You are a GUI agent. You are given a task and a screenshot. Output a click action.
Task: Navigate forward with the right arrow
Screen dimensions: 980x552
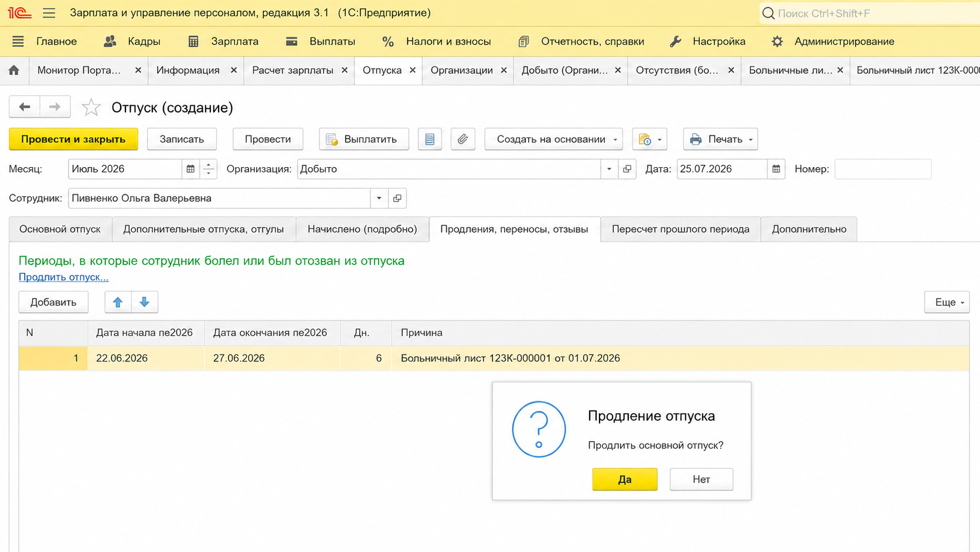[x=55, y=107]
